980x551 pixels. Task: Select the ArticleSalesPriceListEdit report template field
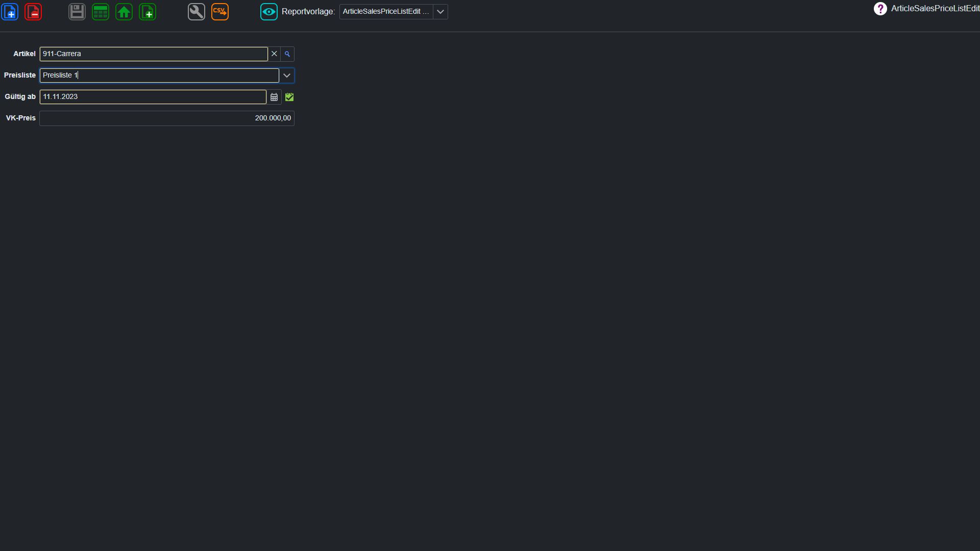386,12
